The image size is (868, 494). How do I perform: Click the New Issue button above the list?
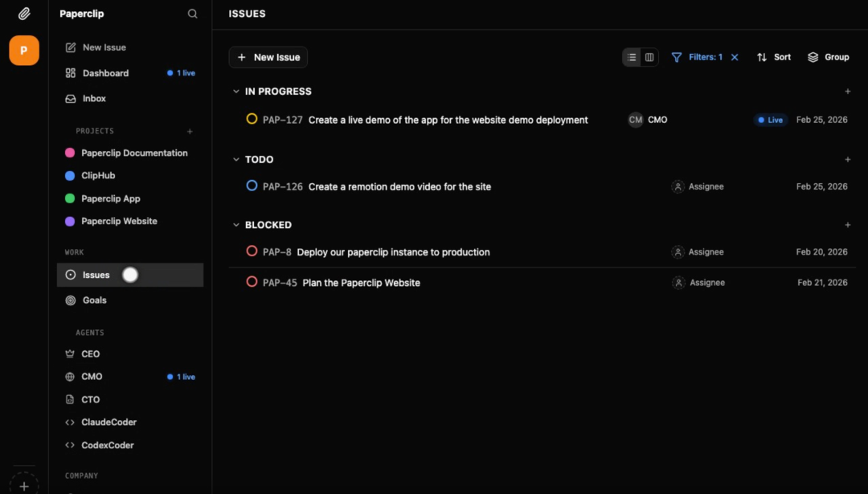tap(268, 57)
